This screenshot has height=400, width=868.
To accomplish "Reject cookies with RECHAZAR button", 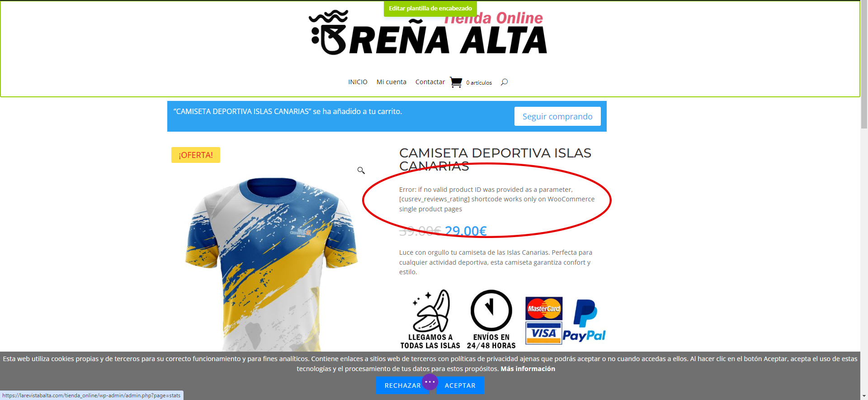I will pyautogui.click(x=402, y=386).
